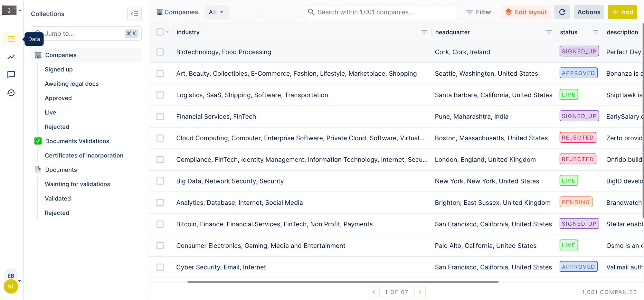Open the project switcher dropdown arrow beside the logo

20,10
